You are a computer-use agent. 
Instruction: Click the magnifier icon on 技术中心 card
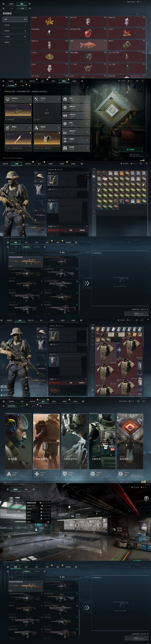click(x=30, y=99)
